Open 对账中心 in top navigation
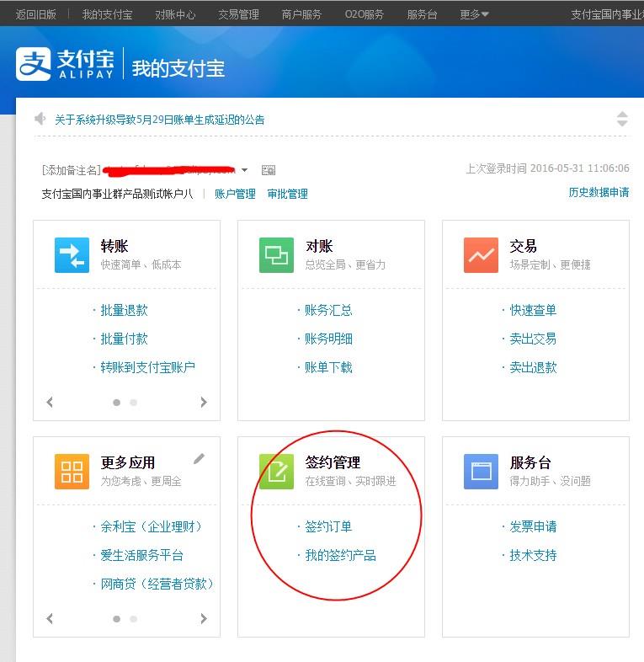644x662 pixels. tap(175, 14)
